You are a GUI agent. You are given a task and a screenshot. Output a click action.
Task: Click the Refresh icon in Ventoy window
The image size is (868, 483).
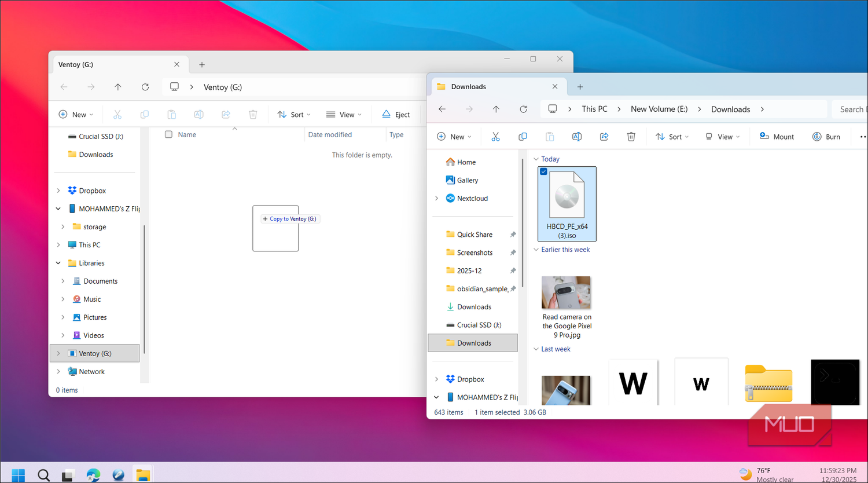(x=145, y=87)
